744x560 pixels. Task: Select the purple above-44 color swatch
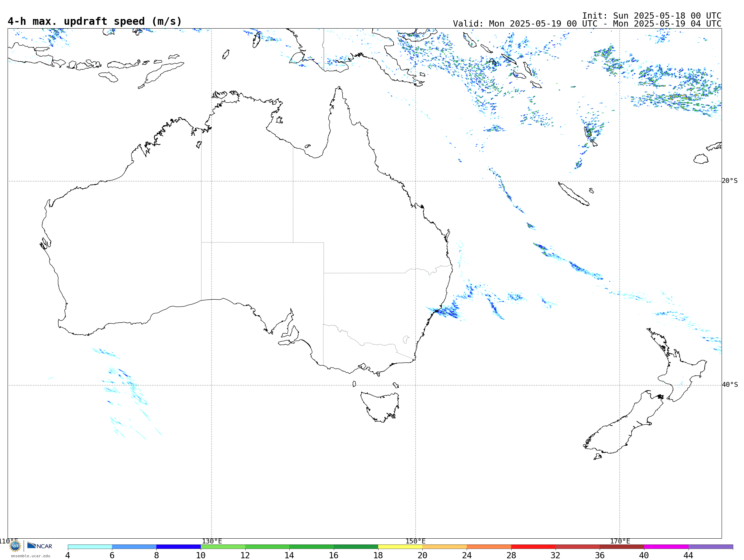tap(711, 547)
